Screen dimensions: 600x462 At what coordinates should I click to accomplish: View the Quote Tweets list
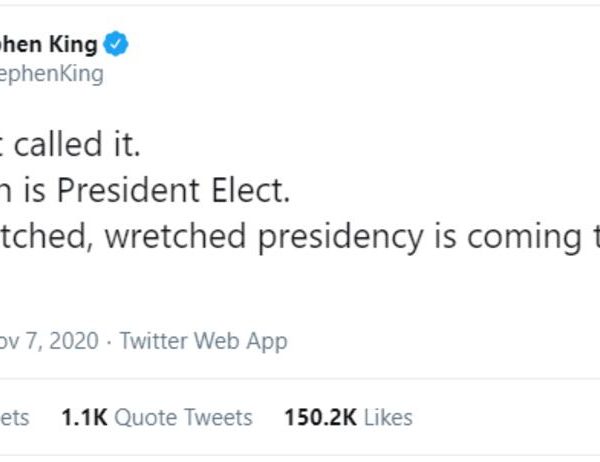tap(156, 417)
